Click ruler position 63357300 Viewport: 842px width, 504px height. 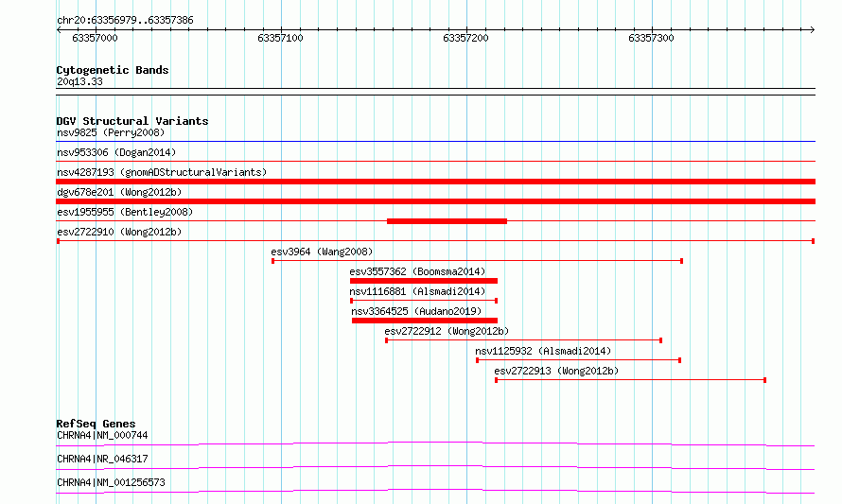(x=651, y=38)
